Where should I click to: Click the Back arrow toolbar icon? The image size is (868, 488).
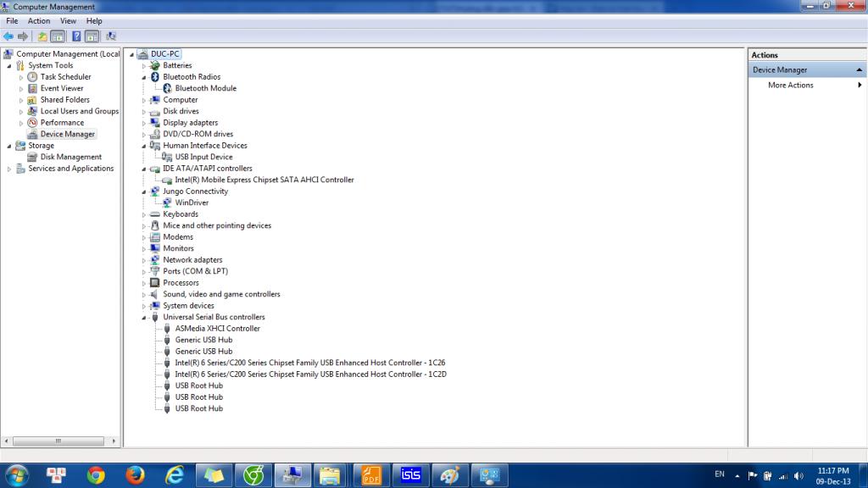point(8,36)
